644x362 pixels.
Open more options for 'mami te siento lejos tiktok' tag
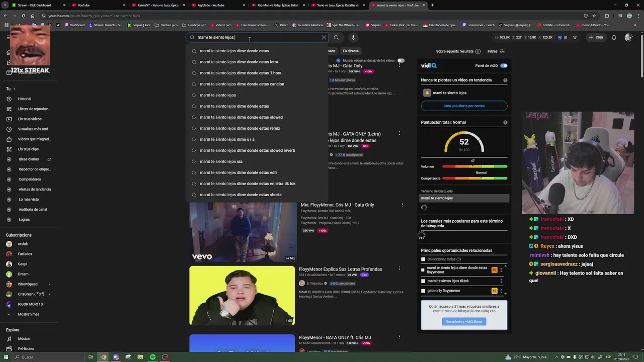(x=501, y=281)
